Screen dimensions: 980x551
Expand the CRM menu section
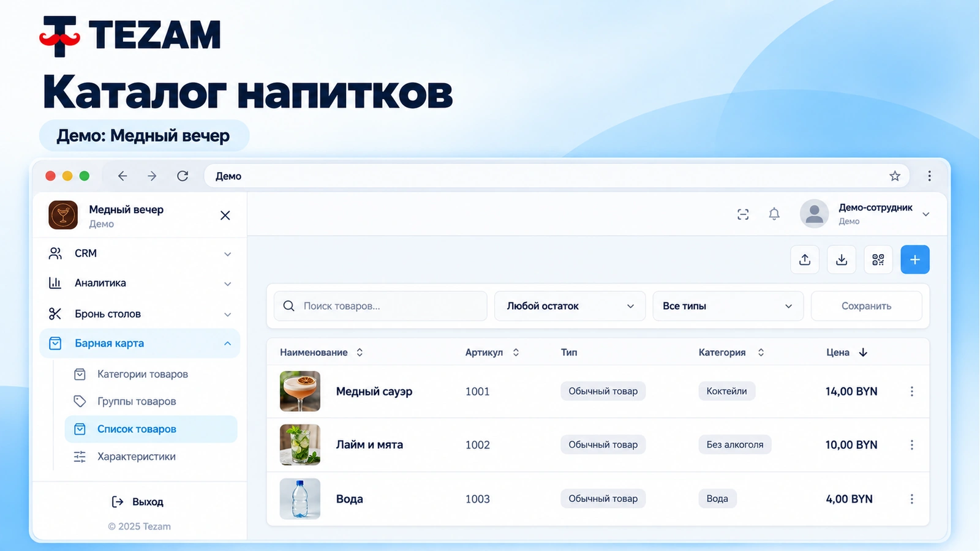point(140,253)
